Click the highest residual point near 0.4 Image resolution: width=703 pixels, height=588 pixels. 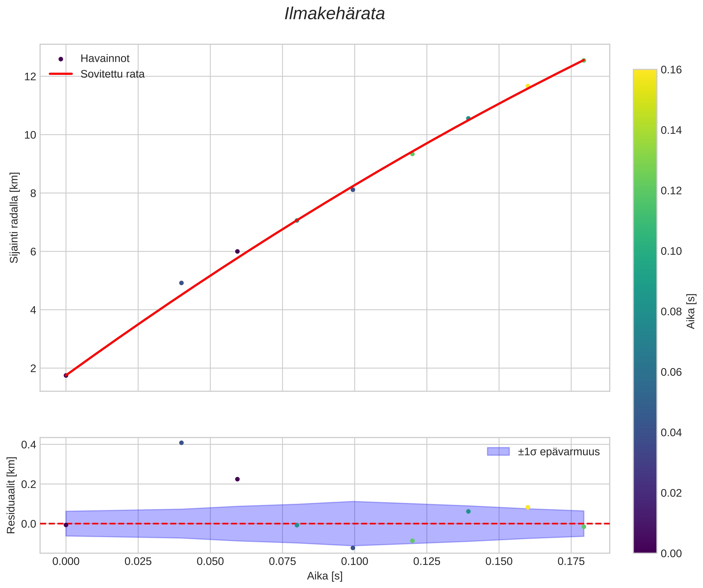[x=182, y=443]
